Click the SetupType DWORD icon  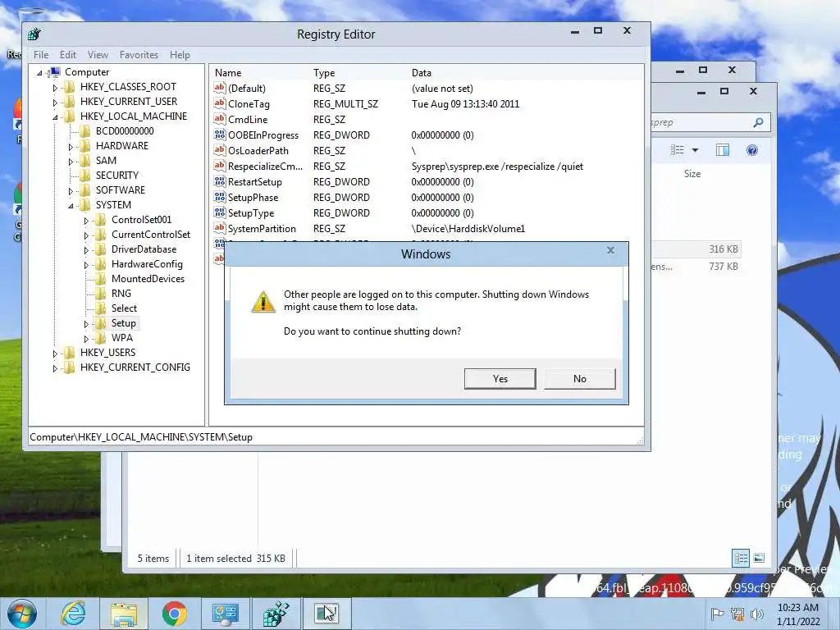[220, 212]
